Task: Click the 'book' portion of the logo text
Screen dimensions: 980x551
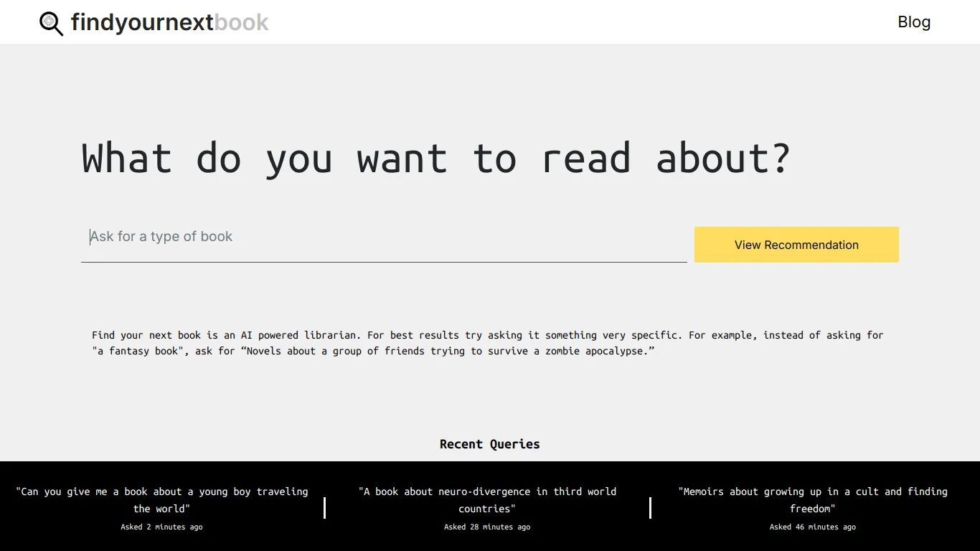Action: [242, 22]
